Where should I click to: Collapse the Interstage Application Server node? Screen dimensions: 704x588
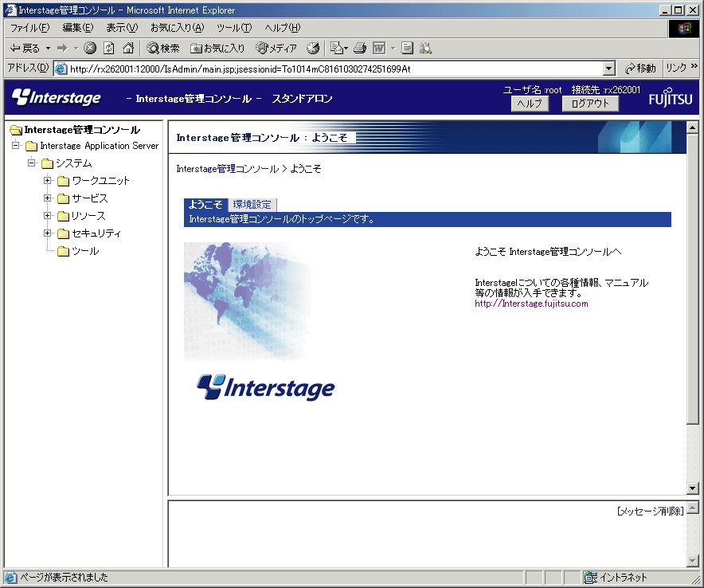16,145
